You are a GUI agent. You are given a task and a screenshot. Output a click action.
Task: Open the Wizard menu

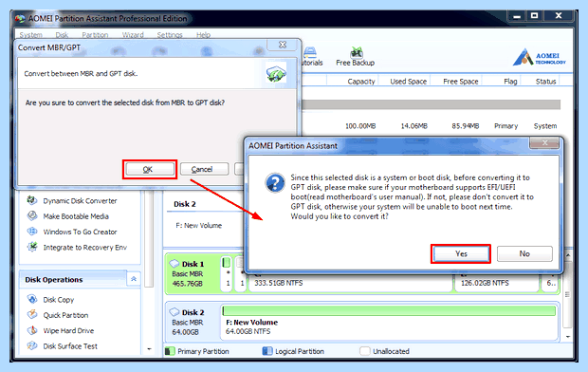click(133, 35)
